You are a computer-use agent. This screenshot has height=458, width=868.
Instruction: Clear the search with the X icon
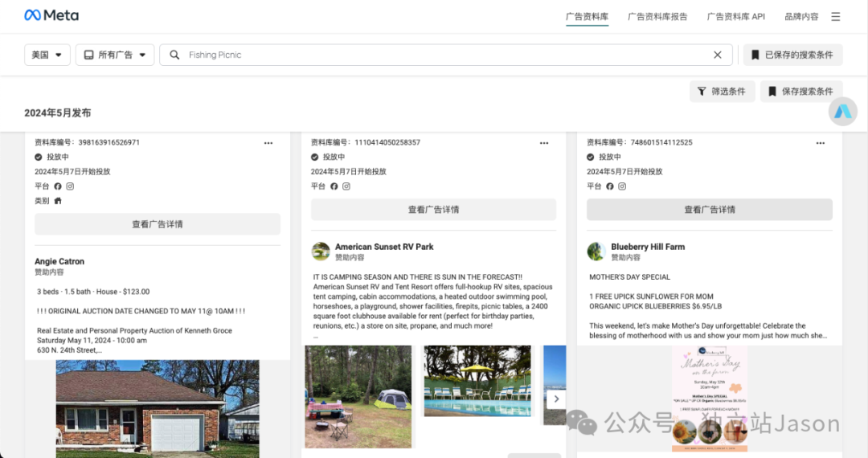718,55
